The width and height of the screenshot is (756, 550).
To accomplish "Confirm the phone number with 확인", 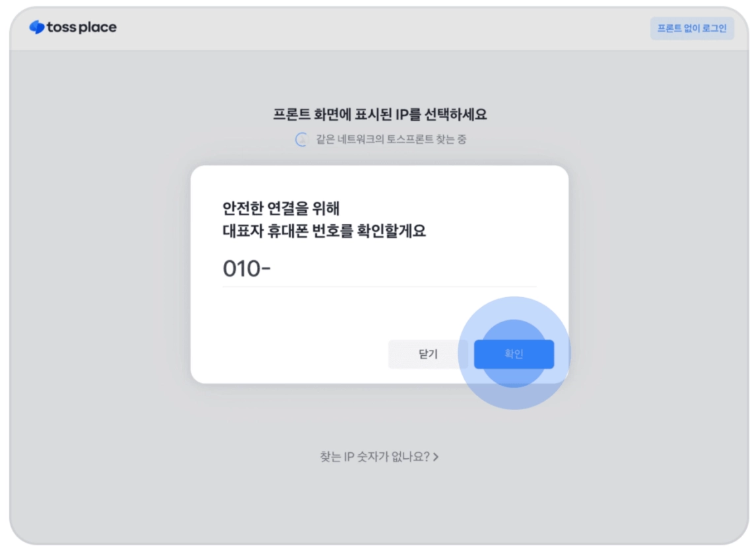I will 514,355.
